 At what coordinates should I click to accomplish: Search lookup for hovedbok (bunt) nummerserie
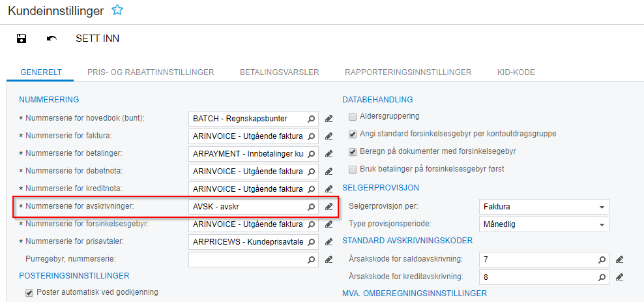click(x=312, y=119)
